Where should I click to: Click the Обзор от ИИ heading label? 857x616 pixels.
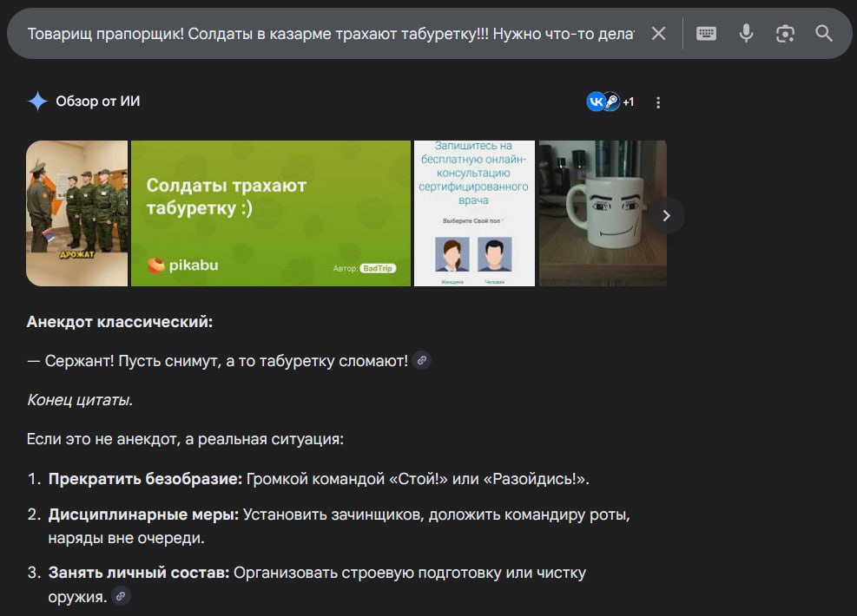[x=97, y=102]
